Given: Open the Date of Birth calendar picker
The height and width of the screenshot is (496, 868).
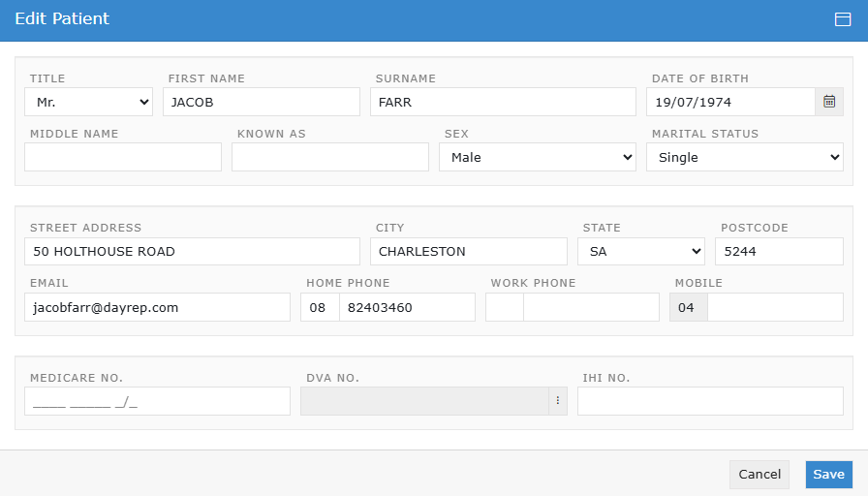Looking at the screenshot, I should (829, 102).
